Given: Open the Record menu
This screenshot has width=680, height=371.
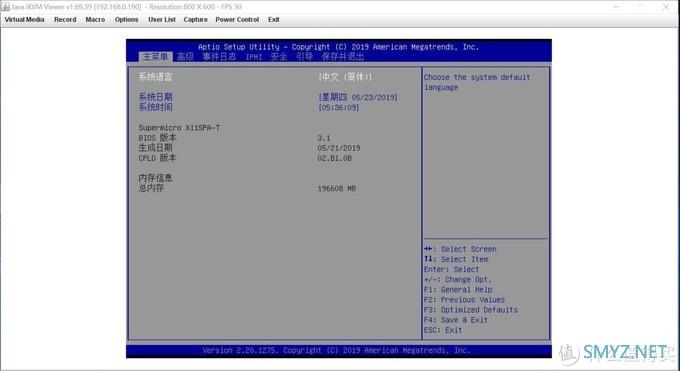Looking at the screenshot, I should (x=65, y=20).
